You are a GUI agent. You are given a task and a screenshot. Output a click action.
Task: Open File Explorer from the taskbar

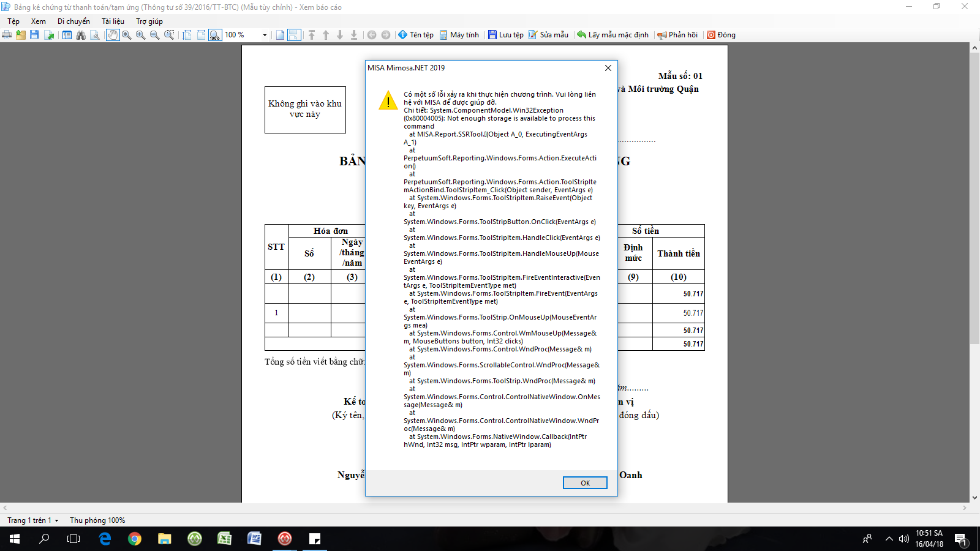pyautogui.click(x=165, y=539)
